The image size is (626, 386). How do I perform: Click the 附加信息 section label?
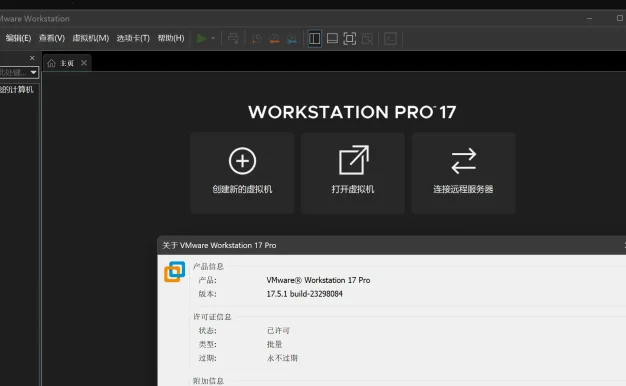[x=208, y=381]
